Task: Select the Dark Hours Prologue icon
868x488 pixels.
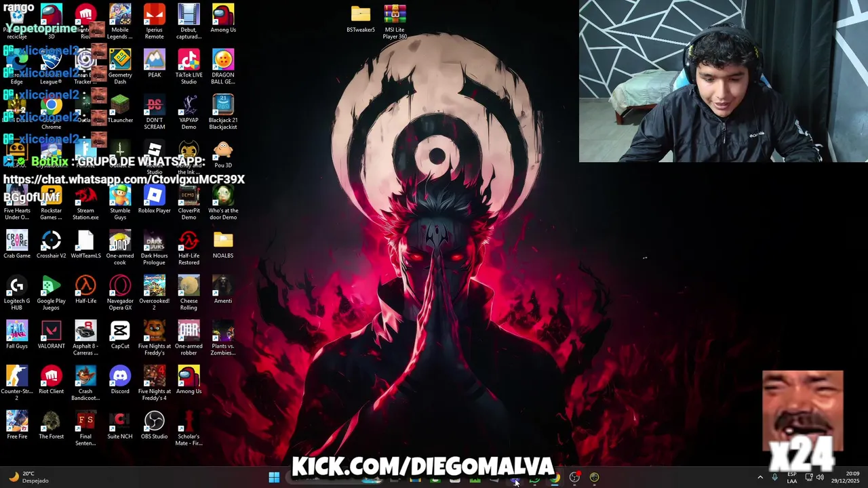Action: pos(155,247)
